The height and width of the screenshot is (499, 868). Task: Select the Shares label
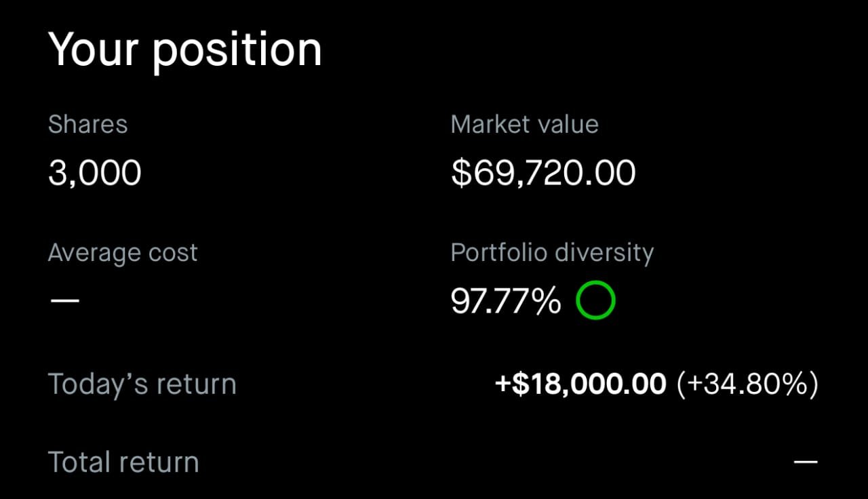(87, 125)
